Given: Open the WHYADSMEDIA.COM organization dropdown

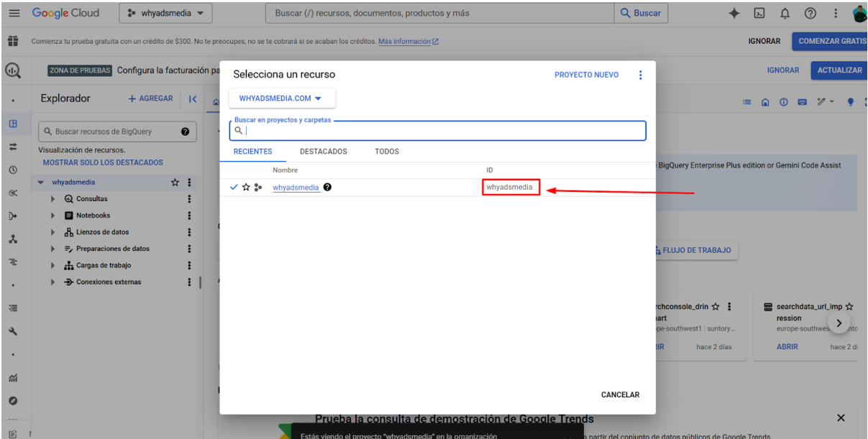Looking at the screenshot, I should point(281,98).
